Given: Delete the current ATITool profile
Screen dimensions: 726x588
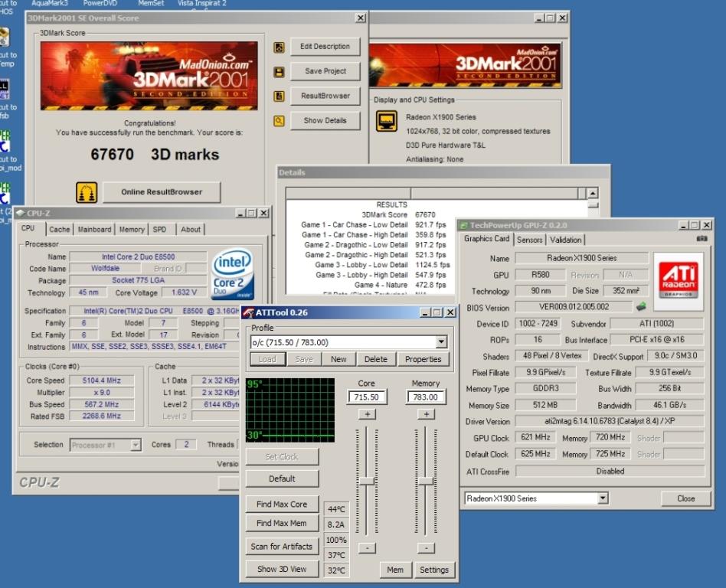Looking at the screenshot, I should [375, 359].
